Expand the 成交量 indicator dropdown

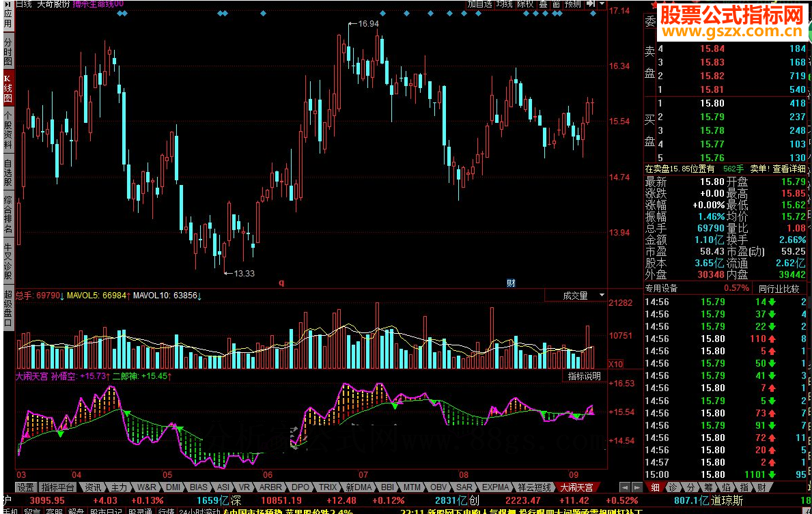pos(601,295)
